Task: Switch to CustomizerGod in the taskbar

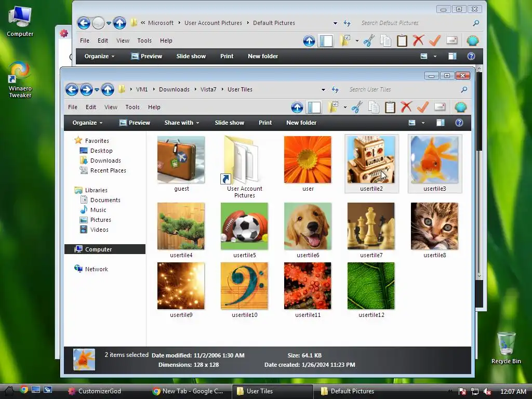Action: (x=95, y=391)
